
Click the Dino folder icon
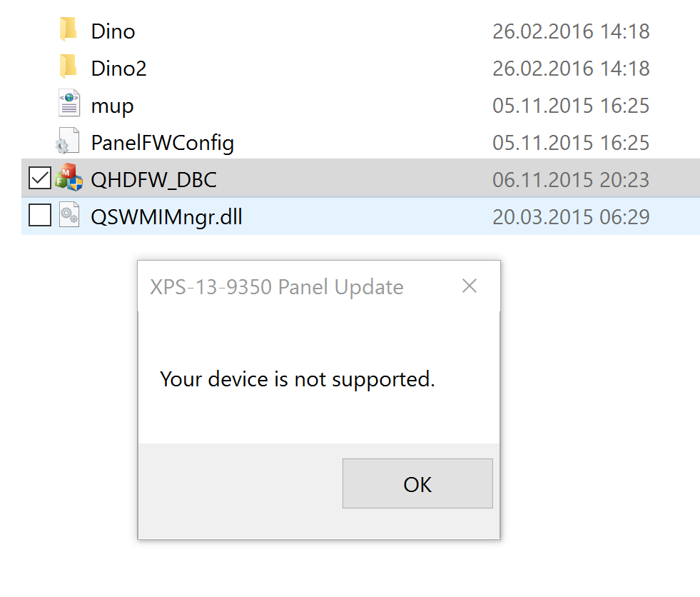pos(69,30)
